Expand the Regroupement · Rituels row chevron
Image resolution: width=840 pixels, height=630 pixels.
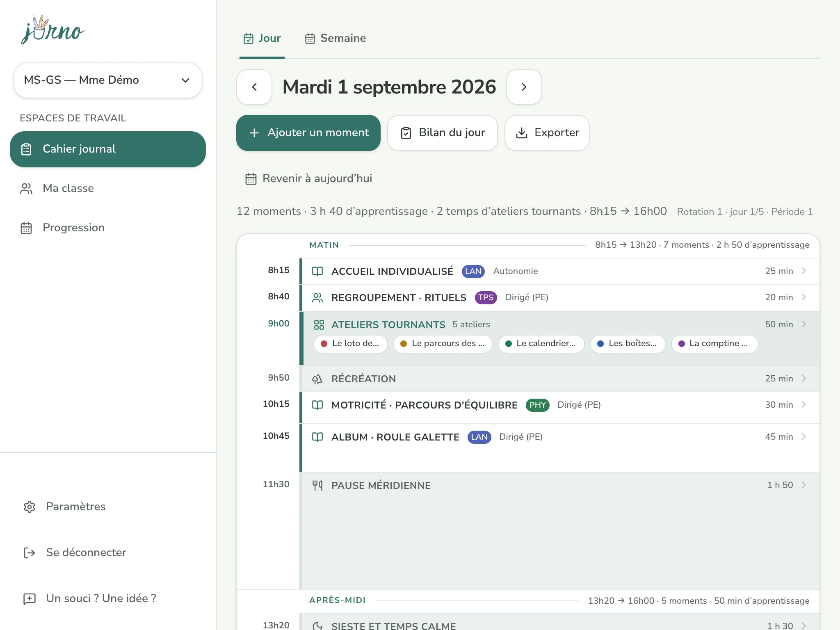point(804,297)
